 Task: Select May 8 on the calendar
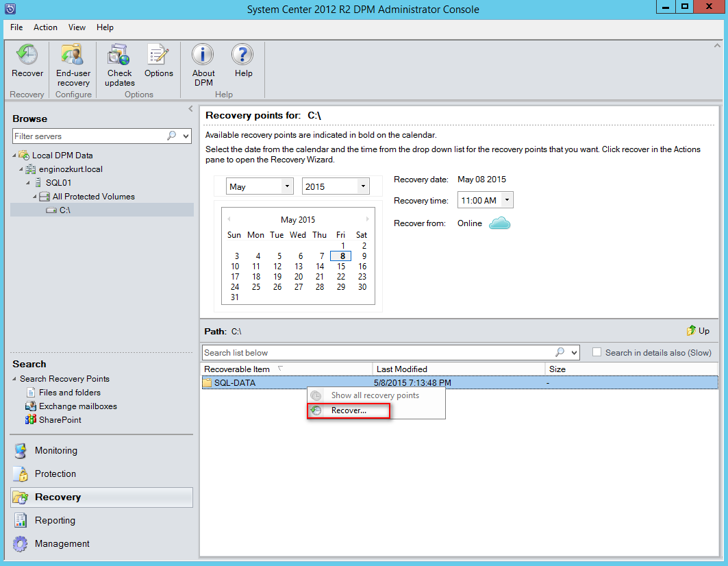tap(341, 256)
